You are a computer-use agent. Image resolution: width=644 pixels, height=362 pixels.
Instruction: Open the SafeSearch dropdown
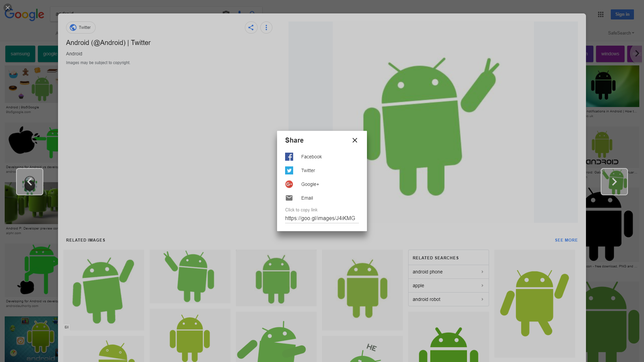click(621, 33)
